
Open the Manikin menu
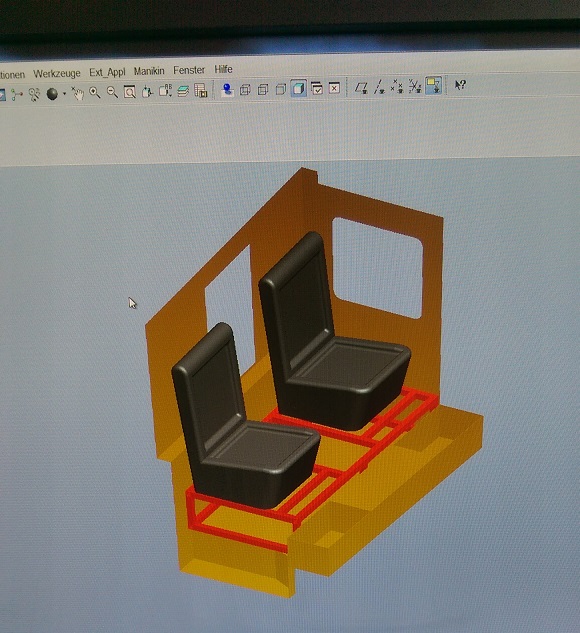[149, 71]
